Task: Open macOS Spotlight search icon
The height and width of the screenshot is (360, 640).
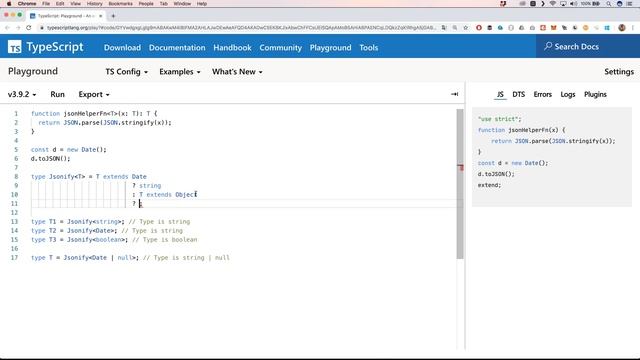Action: point(609,4)
